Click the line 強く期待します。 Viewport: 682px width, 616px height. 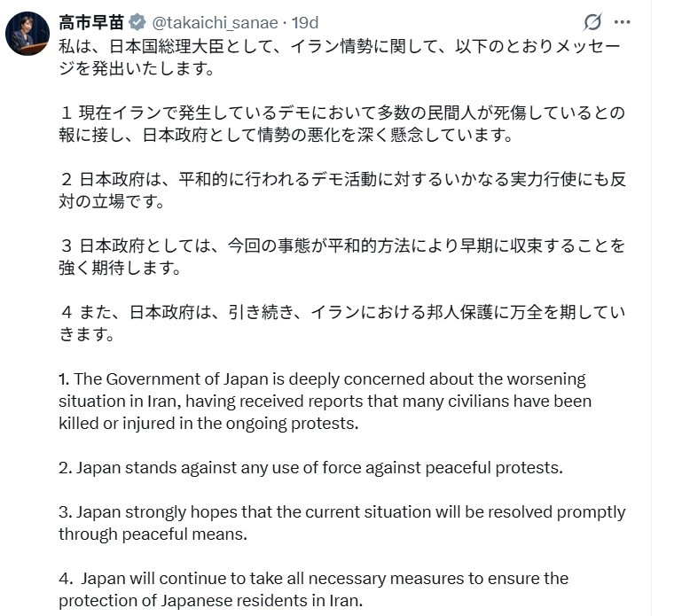point(115,268)
